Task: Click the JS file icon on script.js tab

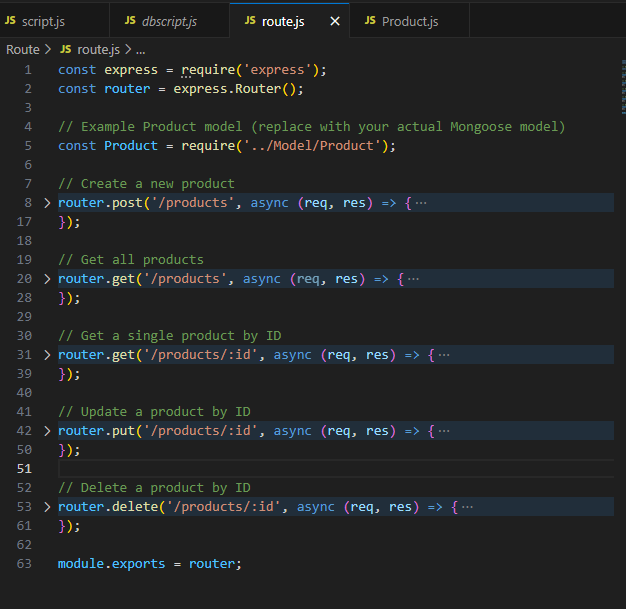Action: tap(11, 21)
